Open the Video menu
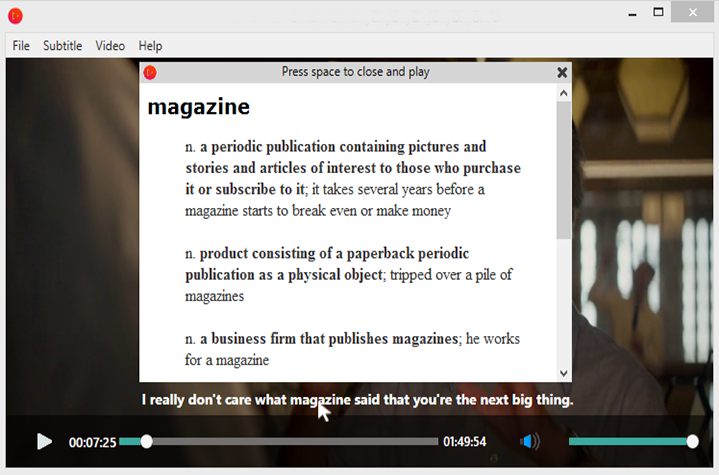The height and width of the screenshot is (475, 719). (110, 46)
